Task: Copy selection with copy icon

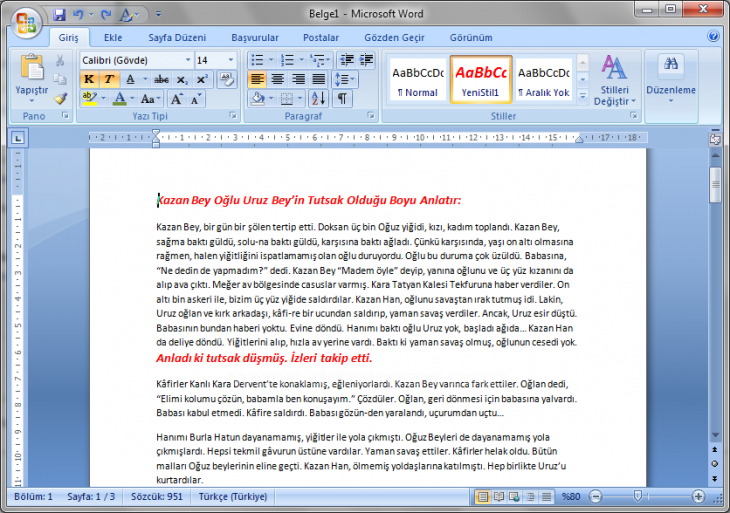Action: (x=60, y=79)
